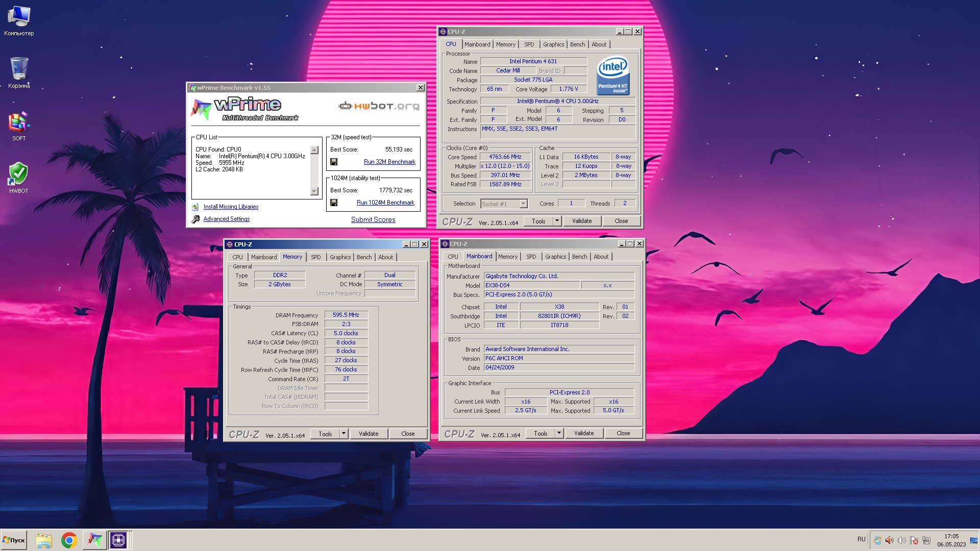Click Run 1024M Benchmark link

[385, 203]
